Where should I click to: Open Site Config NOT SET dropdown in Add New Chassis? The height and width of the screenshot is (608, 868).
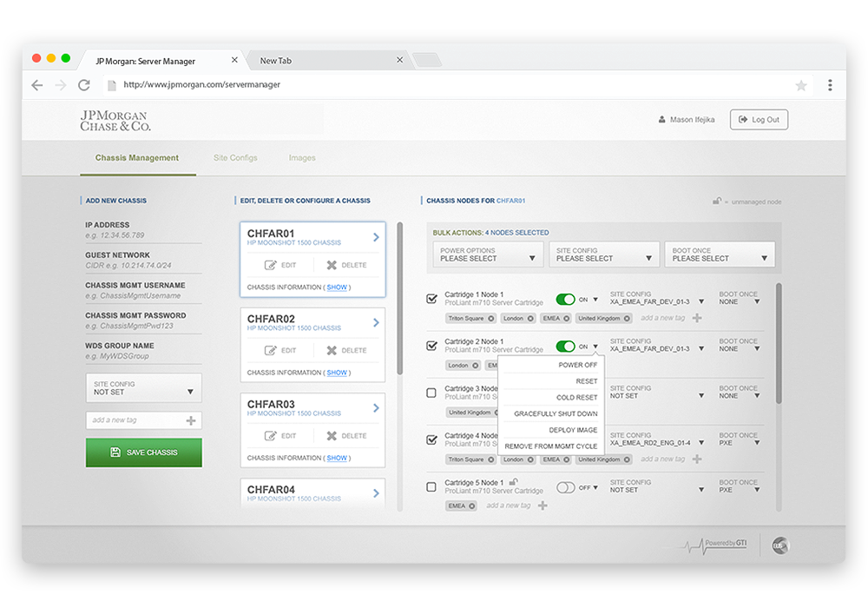point(143,388)
